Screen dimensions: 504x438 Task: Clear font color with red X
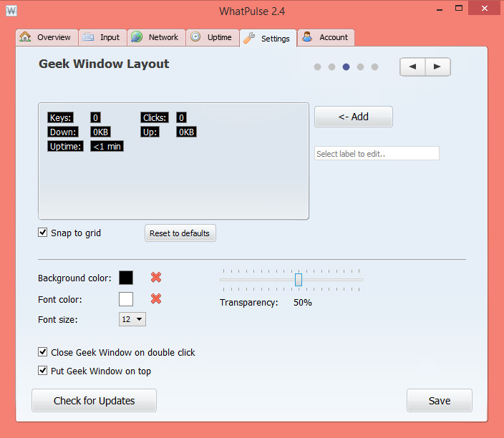pos(156,298)
